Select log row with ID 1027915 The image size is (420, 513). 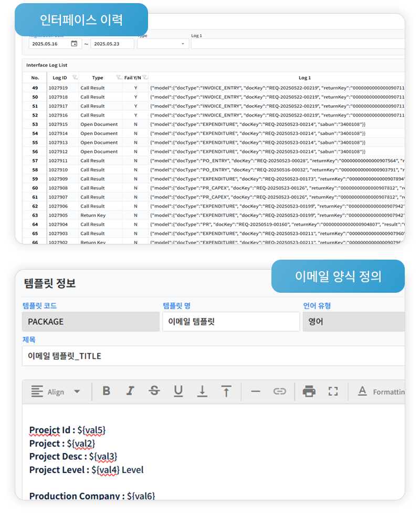pyautogui.click(x=58, y=125)
